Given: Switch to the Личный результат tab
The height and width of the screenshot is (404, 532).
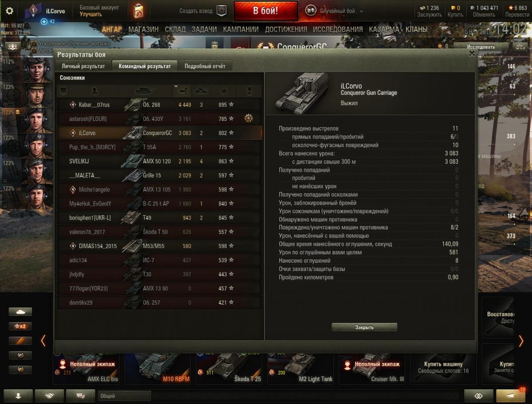Looking at the screenshot, I should (x=83, y=66).
